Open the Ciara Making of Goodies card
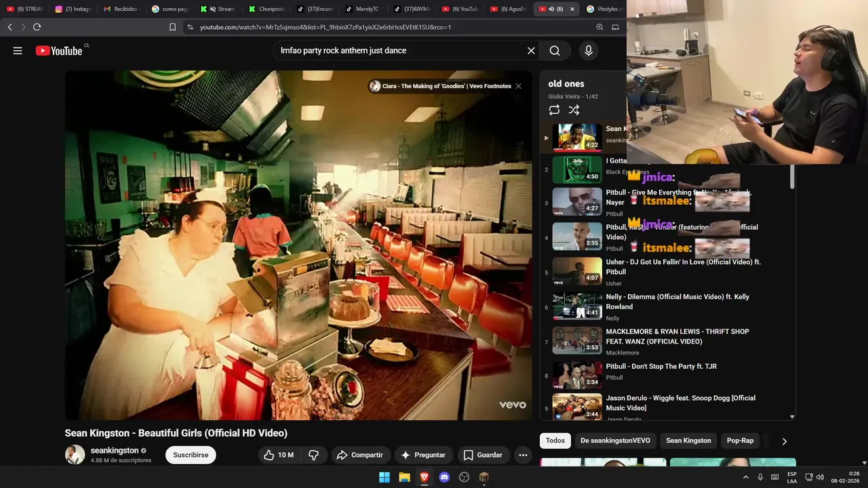 441,86
